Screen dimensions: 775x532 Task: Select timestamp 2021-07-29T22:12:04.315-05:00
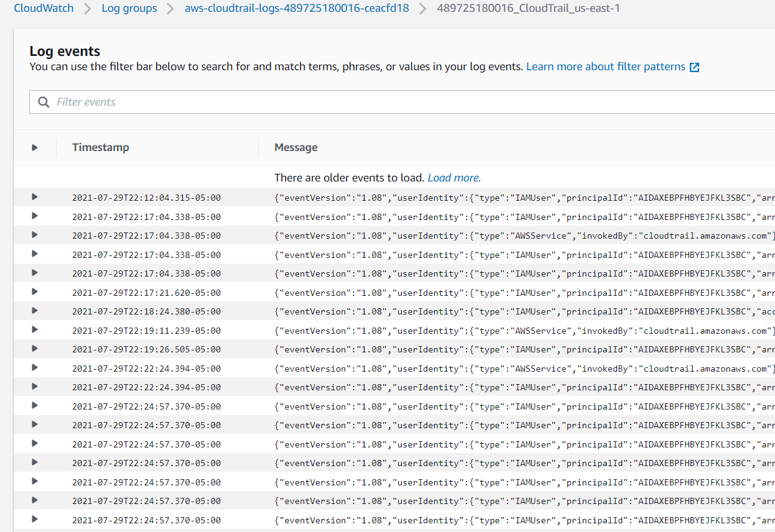point(146,198)
